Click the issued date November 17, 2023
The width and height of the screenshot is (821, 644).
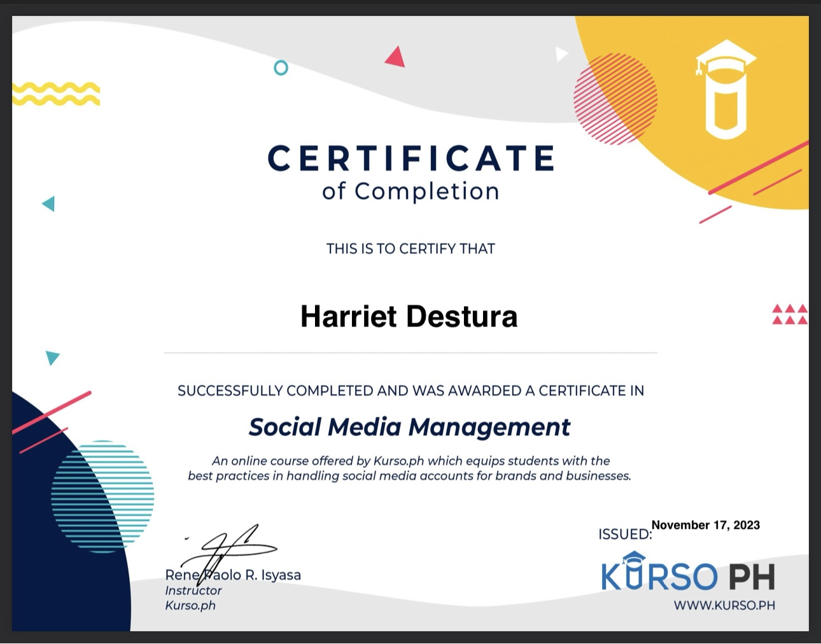click(x=705, y=525)
